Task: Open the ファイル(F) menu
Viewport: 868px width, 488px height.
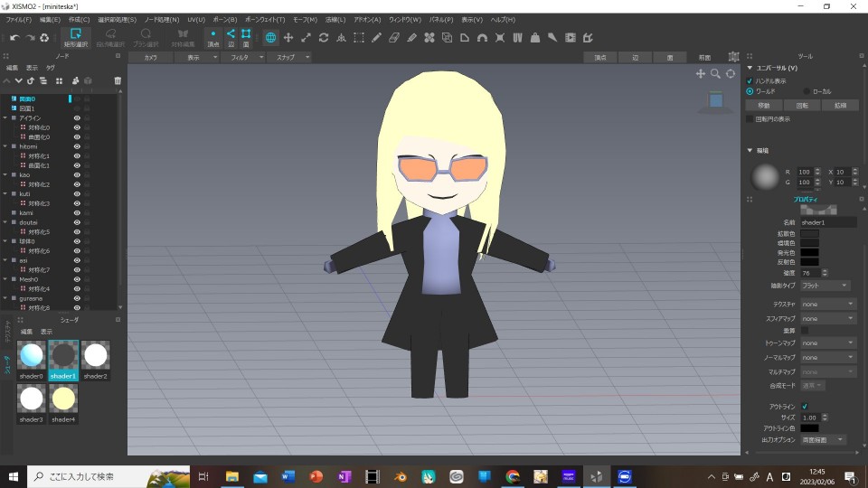Action: (17, 19)
